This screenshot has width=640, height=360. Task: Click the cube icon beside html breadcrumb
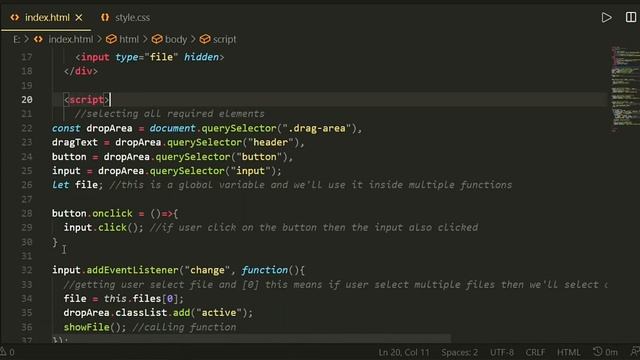111,39
